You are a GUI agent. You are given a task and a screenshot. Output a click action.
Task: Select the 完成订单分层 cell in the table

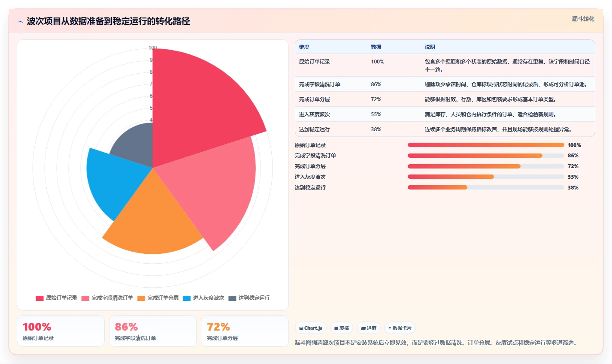(315, 99)
